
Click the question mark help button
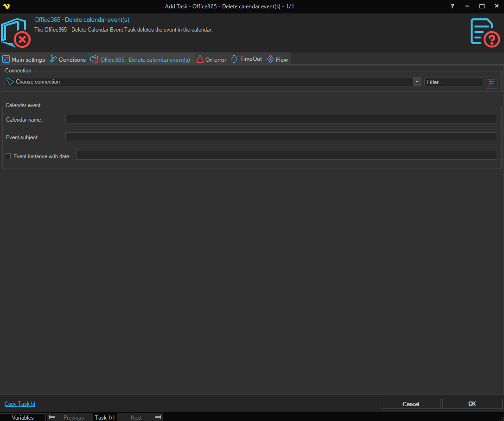(452, 6)
